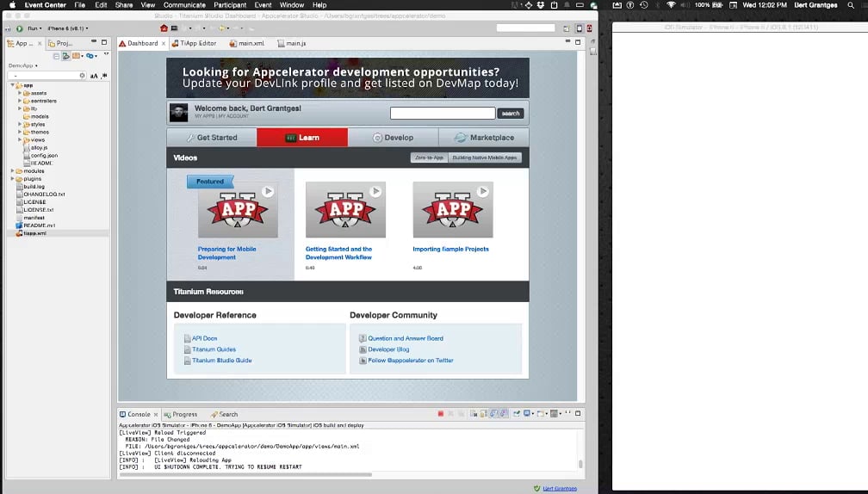This screenshot has height=494, width=868.
Task: Click the red Terminate console button
Action: [441, 414]
